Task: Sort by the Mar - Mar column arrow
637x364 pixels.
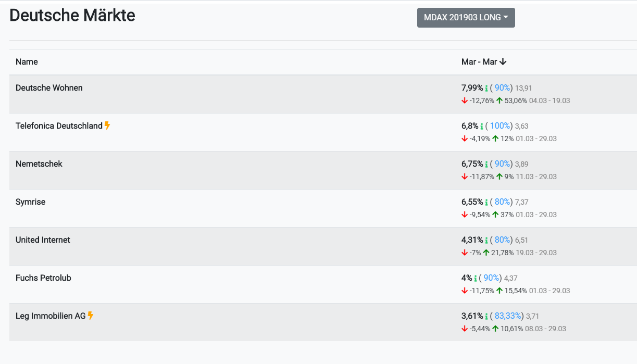Action: tap(503, 62)
